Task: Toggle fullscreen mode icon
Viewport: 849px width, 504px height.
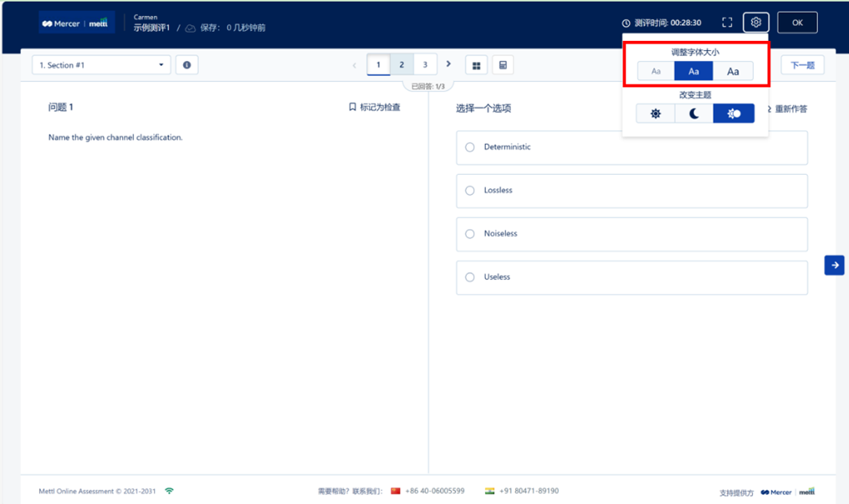Action: tap(727, 23)
